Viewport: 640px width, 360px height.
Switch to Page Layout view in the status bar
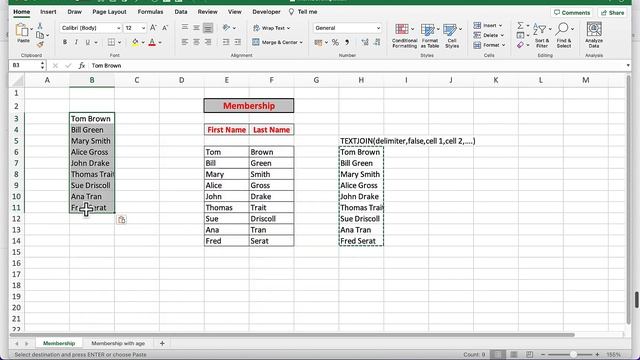click(x=513, y=354)
